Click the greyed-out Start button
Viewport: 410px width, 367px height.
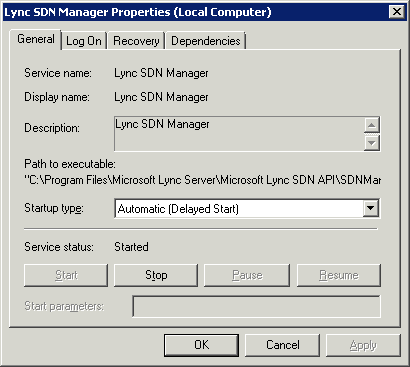(66, 275)
